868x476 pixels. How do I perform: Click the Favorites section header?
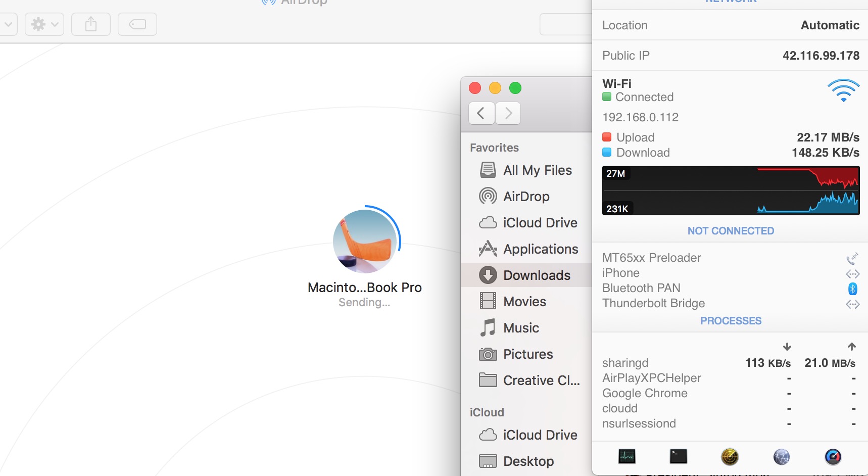(494, 148)
